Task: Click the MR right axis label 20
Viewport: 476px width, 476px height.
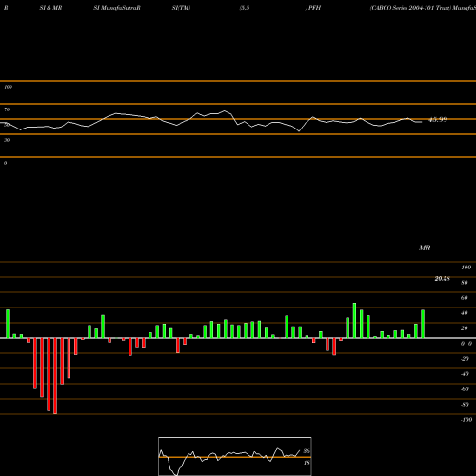Action: (464, 328)
